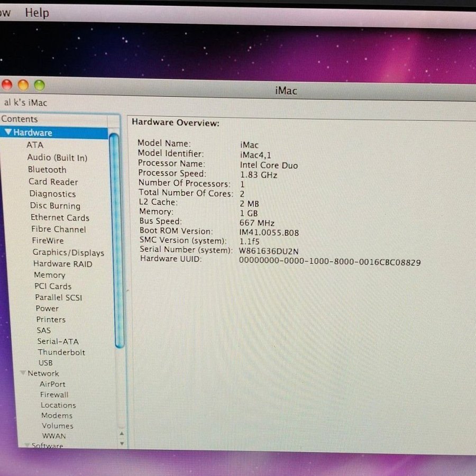
Task: Select AirPort under Network
Action: (x=52, y=384)
